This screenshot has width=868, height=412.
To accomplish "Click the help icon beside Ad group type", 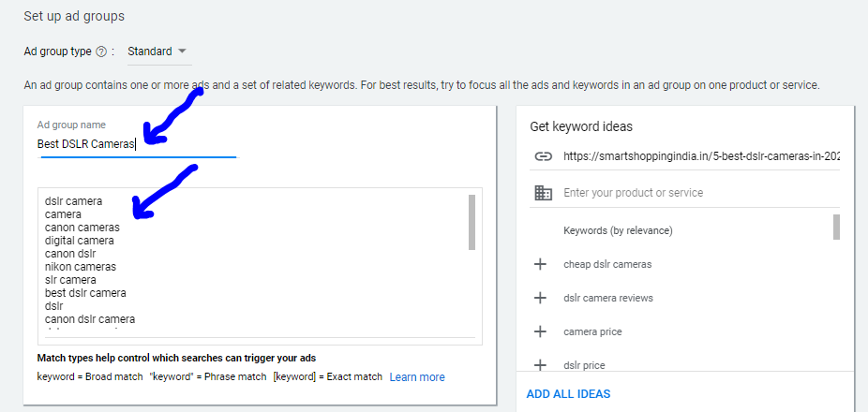I will pos(101,51).
